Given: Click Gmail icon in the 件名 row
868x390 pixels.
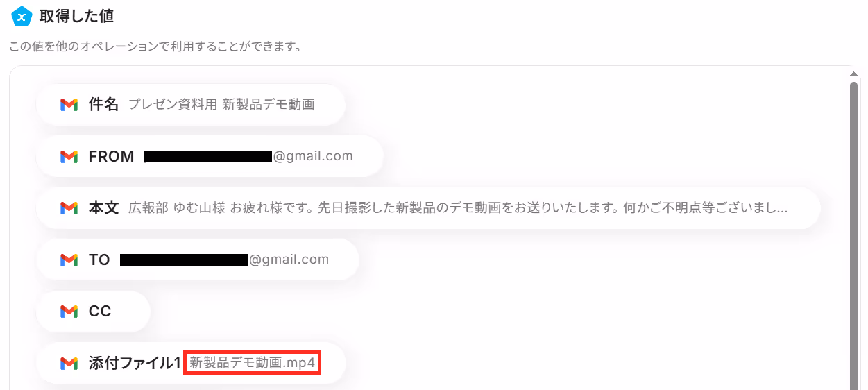Looking at the screenshot, I should [x=69, y=105].
